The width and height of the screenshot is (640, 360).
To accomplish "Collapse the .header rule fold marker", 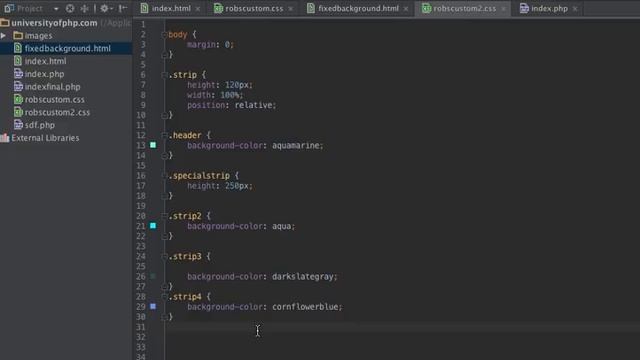I will [164, 136].
